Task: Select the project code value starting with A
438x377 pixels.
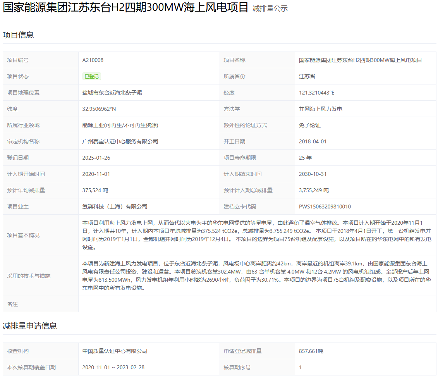Action: (93, 60)
